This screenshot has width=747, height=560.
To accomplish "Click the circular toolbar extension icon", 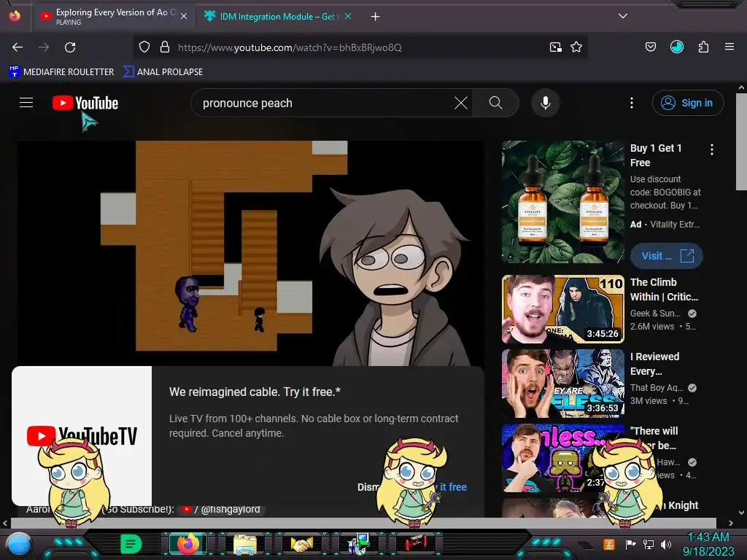I will pyautogui.click(x=677, y=47).
